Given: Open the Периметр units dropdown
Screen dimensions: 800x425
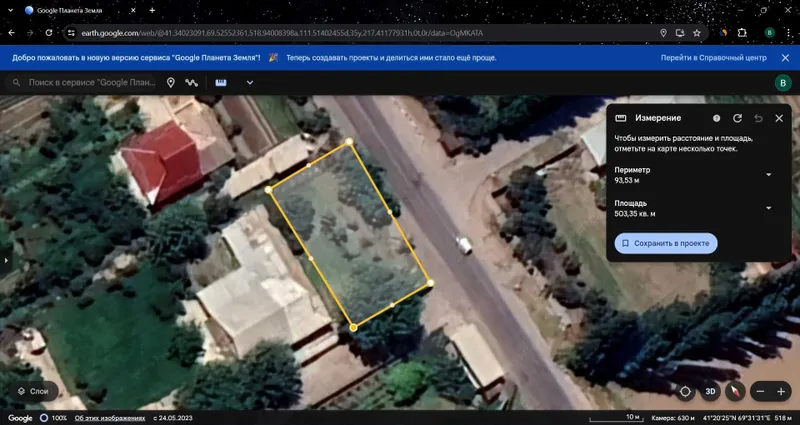Looking at the screenshot, I should pyautogui.click(x=769, y=174).
